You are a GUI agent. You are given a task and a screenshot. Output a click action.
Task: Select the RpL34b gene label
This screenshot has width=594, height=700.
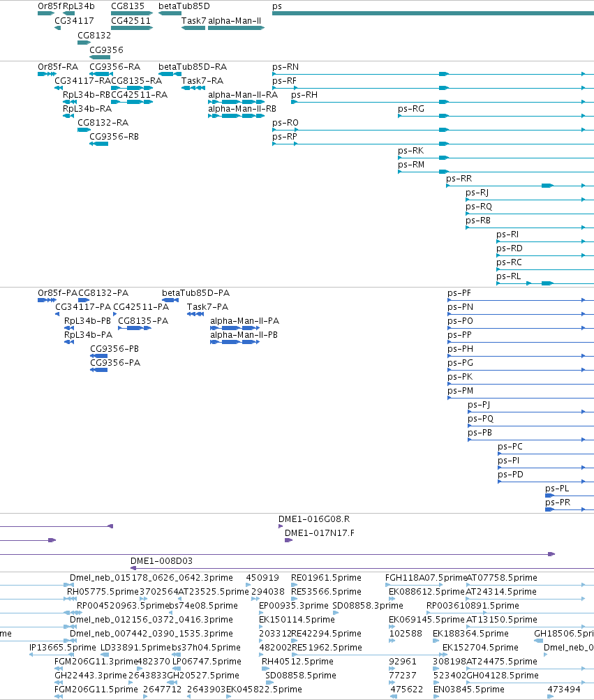click(x=79, y=6)
